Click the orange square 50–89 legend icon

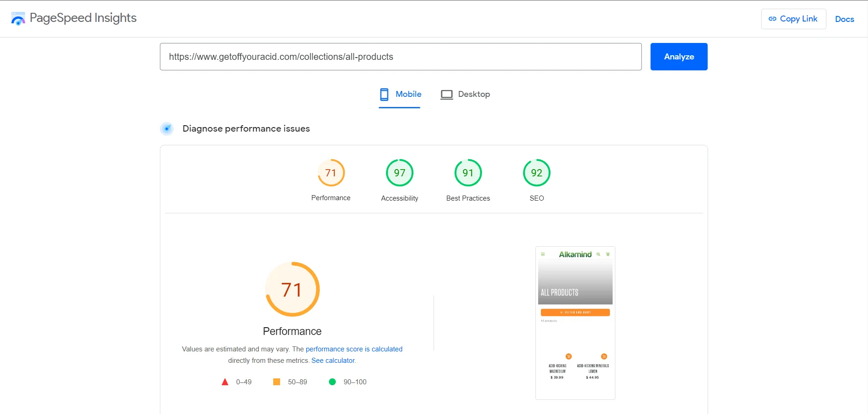pos(276,382)
